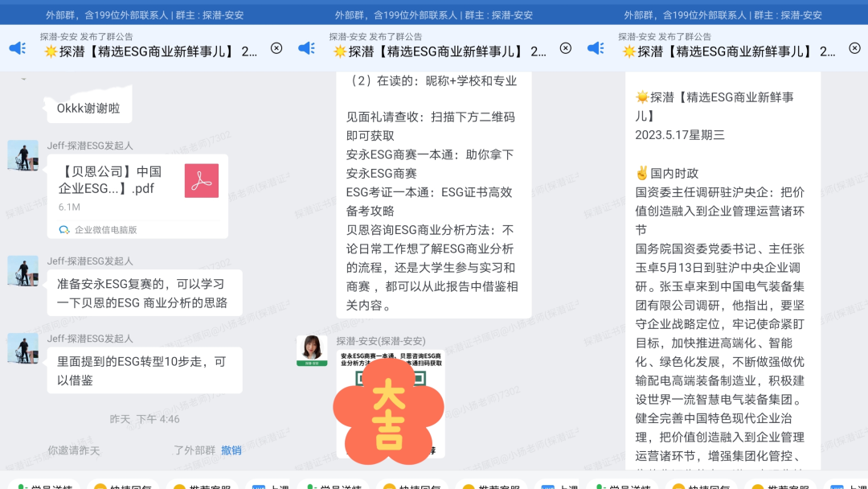Open the red PDF file icon
This screenshot has width=868, height=489.
(202, 180)
